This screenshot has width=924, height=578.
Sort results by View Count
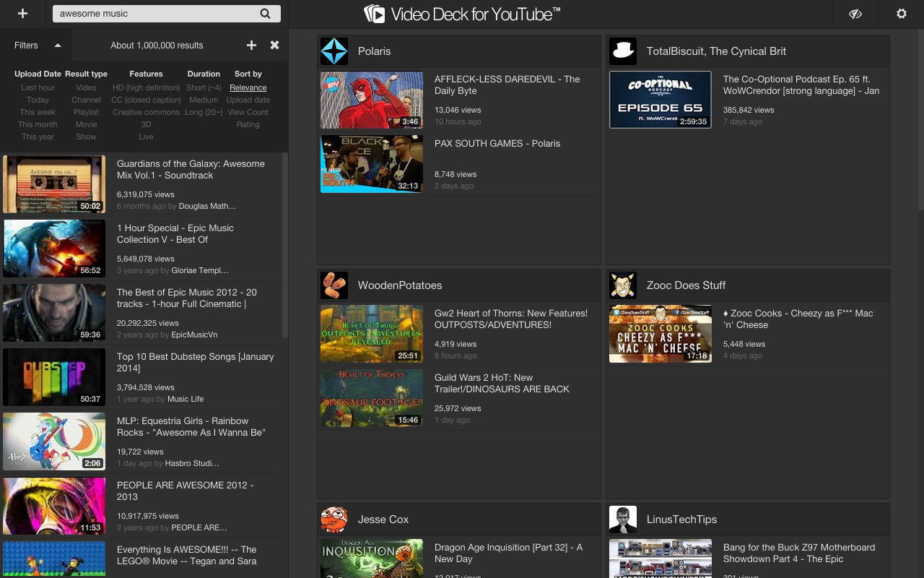(x=248, y=112)
